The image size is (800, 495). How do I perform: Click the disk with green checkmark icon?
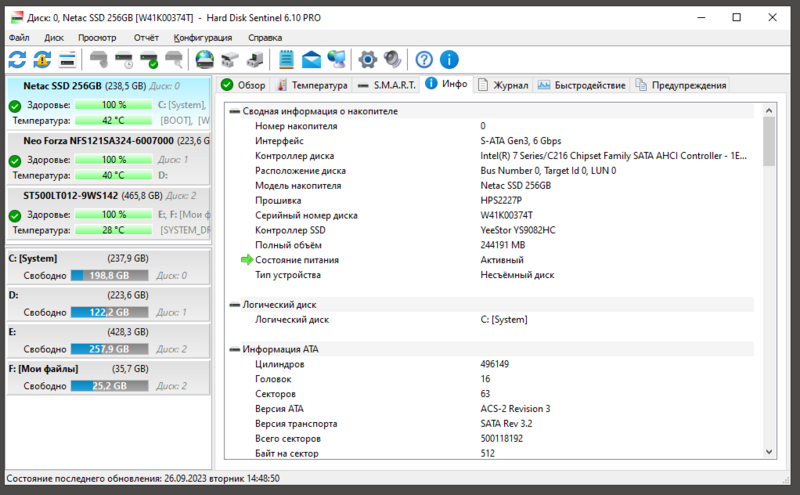(149, 59)
